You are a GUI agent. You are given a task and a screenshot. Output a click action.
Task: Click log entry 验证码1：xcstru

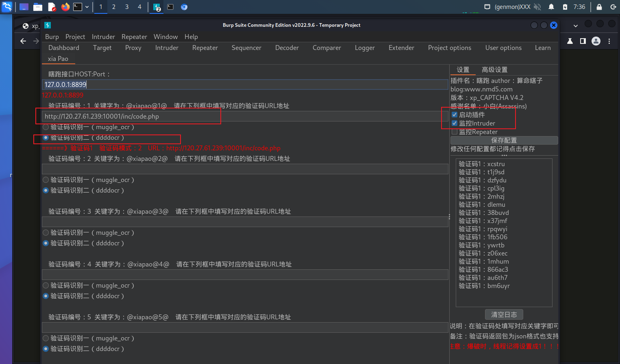(x=482, y=164)
